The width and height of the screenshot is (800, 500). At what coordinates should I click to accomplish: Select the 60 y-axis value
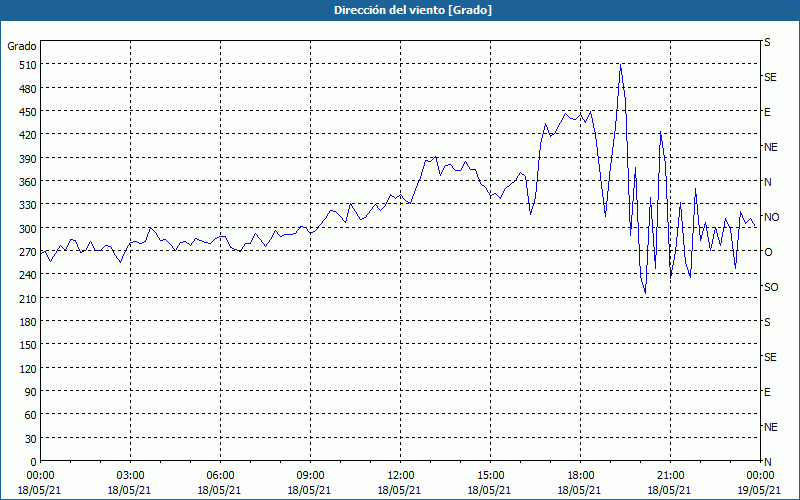tap(31, 415)
